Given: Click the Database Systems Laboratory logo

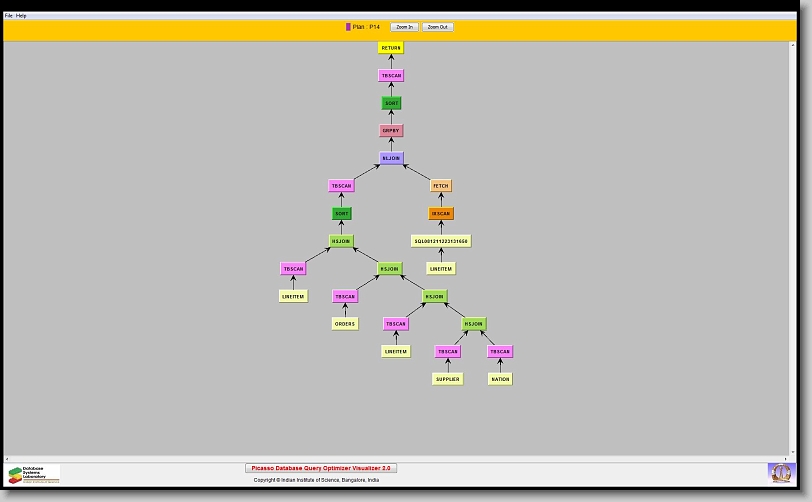Looking at the screenshot, I should (34, 473).
